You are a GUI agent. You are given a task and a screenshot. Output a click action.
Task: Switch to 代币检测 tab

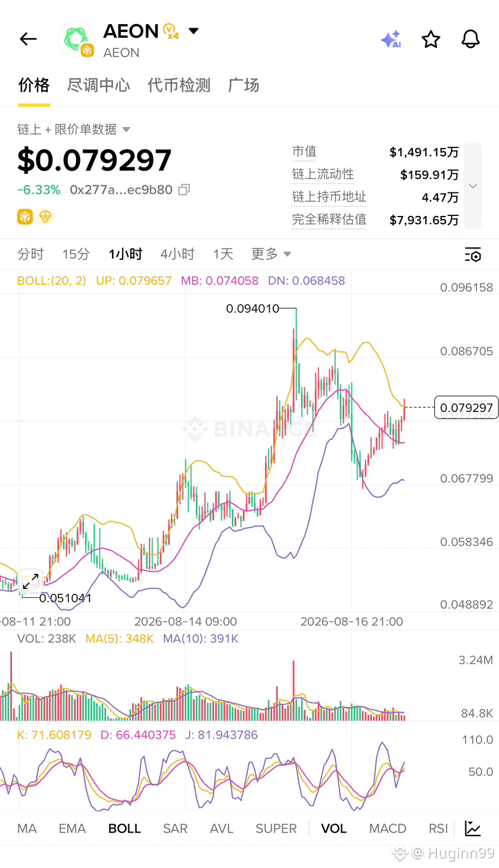[x=179, y=85]
